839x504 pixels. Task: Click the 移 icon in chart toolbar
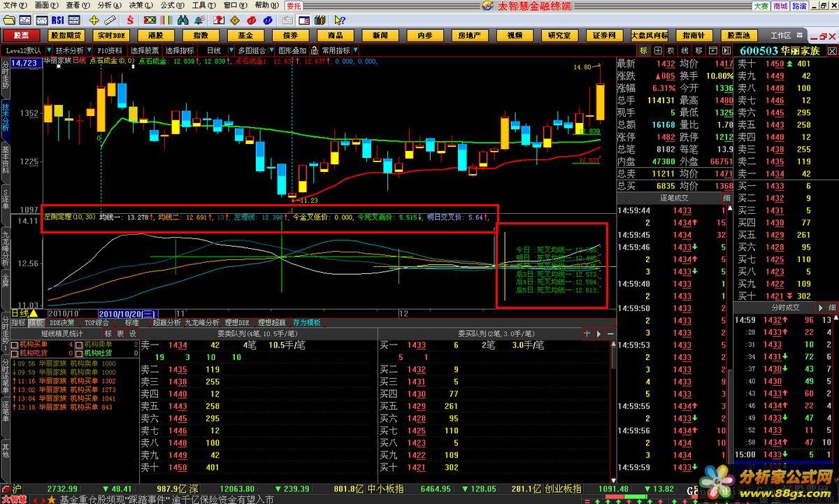(x=697, y=51)
